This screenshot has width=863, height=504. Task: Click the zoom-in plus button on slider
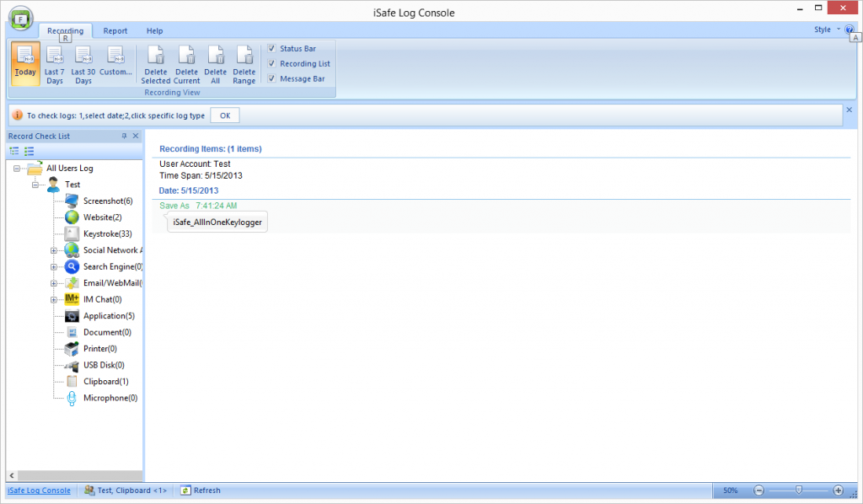[x=838, y=491]
